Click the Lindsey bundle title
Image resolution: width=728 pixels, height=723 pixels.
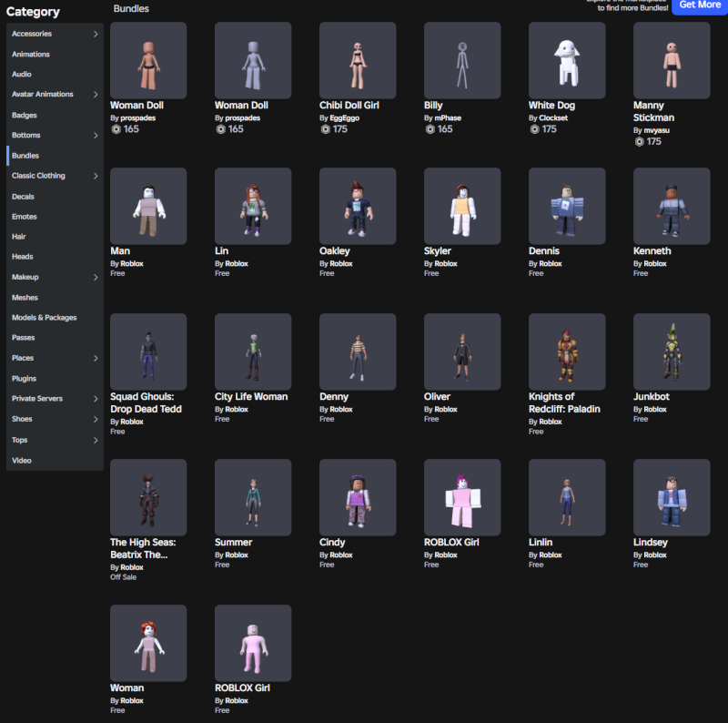coord(651,543)
